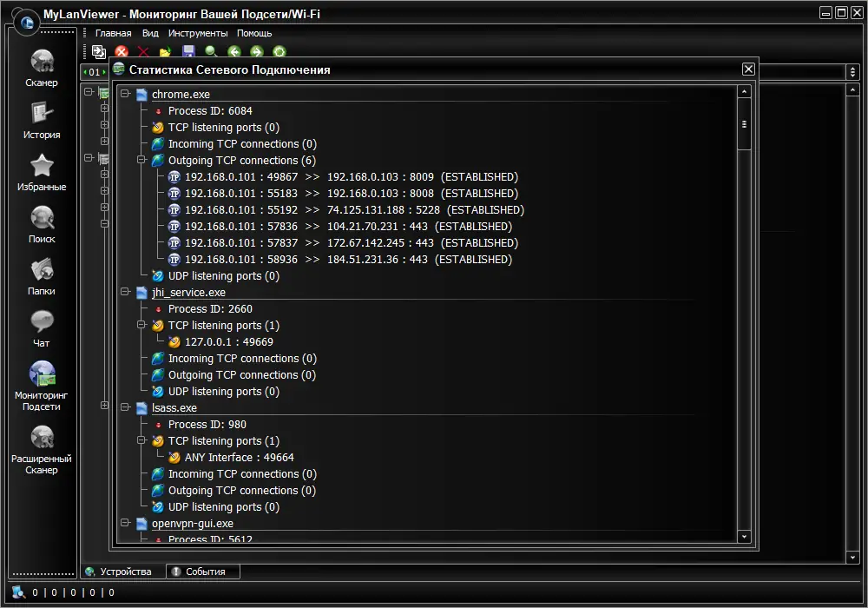
Task: Select Мониторинг Подсети in sidebar
Action: (x=42, y=386)
